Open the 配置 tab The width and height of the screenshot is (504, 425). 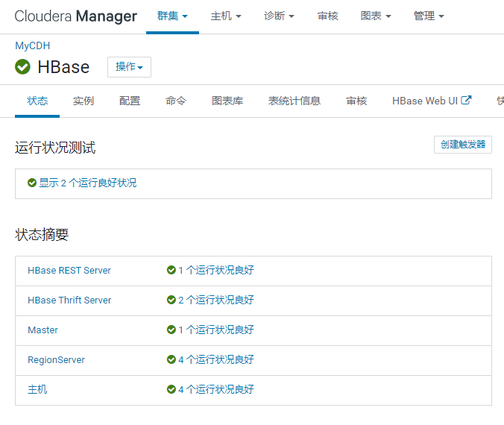pos(130,101)
